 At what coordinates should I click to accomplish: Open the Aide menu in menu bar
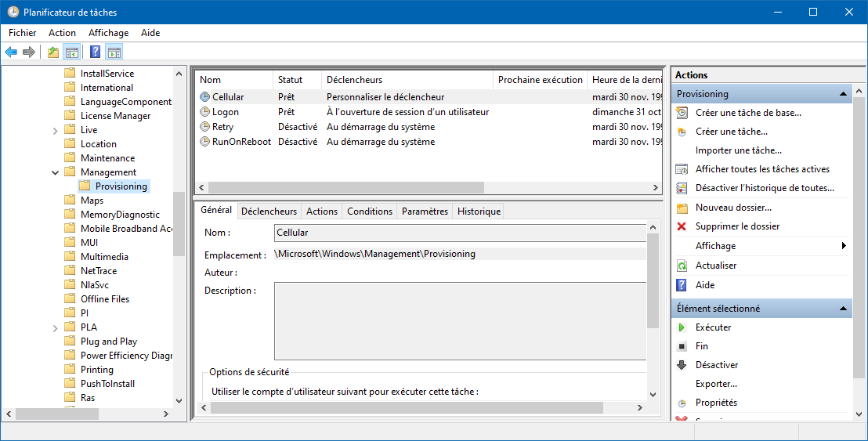point(150,33)
